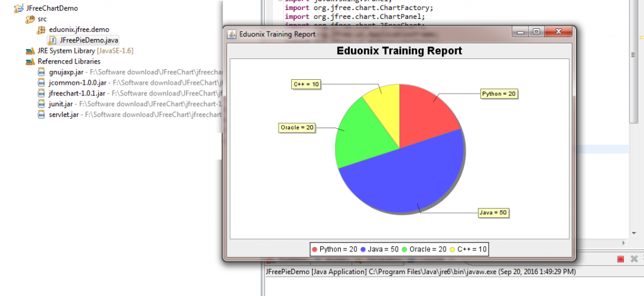Select gnujaxp.jar in referenced libraries
Screen dimensions: 644x296
click(66, 72)
